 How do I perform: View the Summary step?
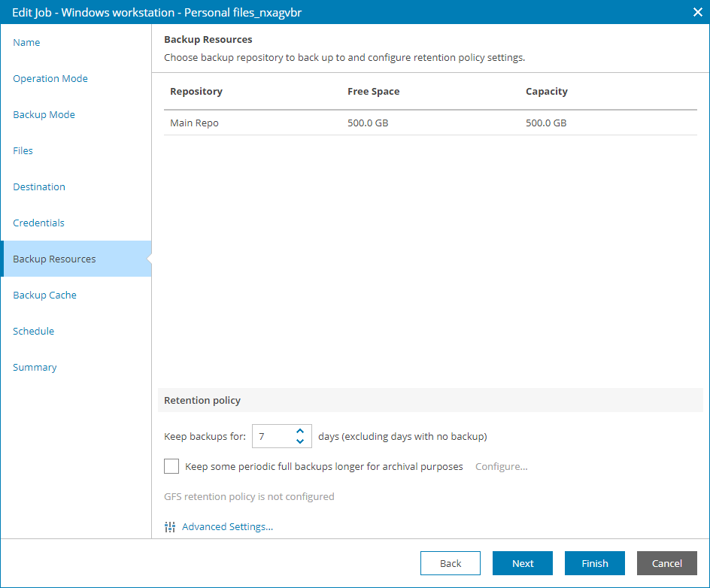click(35, 367)
